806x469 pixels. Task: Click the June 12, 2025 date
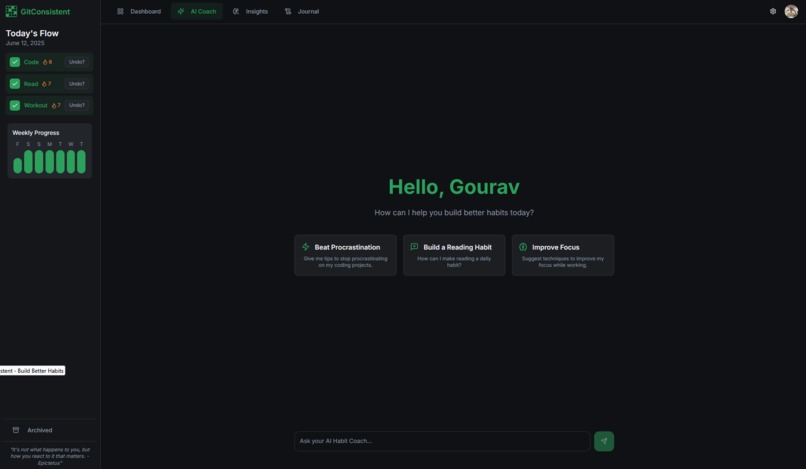(25, 43)
